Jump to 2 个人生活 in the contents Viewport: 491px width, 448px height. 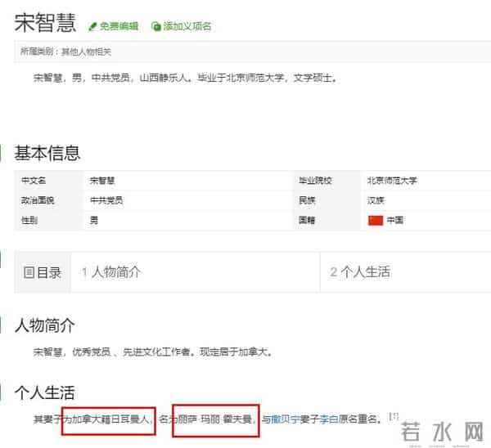[x=360, y=272]
